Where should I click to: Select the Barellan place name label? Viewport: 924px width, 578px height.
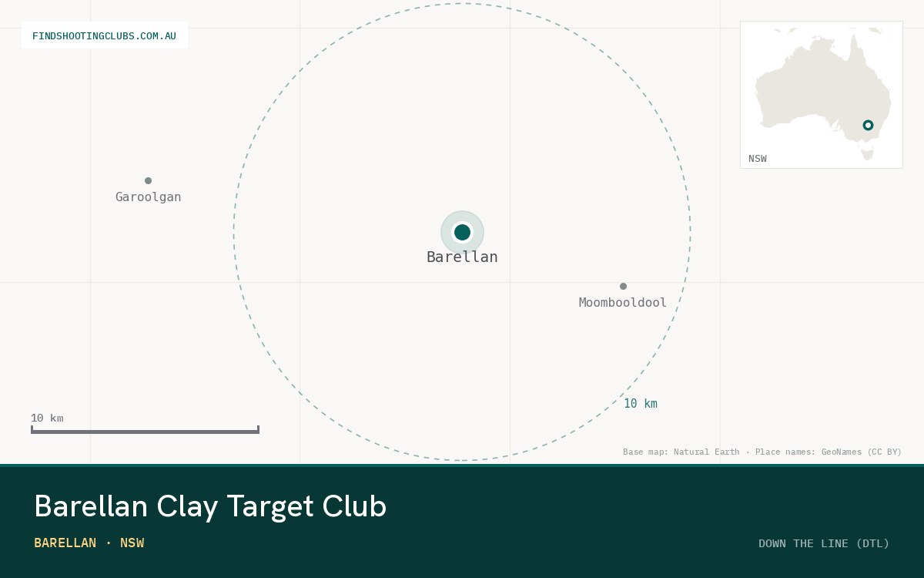pyautogui.click(x=462, y=257)
